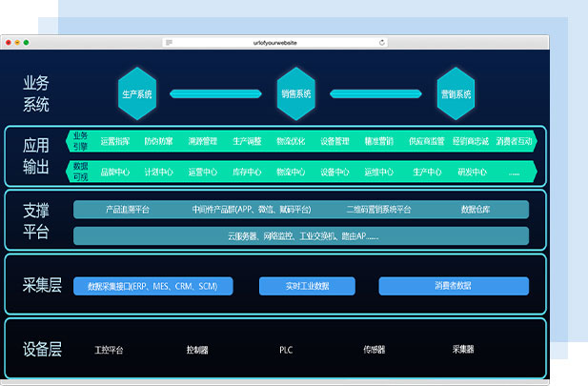
Task: Click the 实时工业数据 button
Action: (307, 286)
